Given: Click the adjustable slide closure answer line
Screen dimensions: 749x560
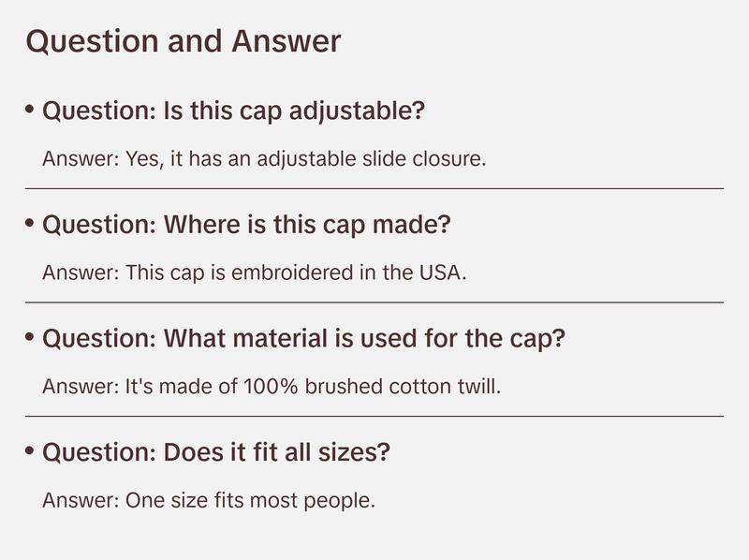Looking at the screenshot, I should tap(264, 159).
